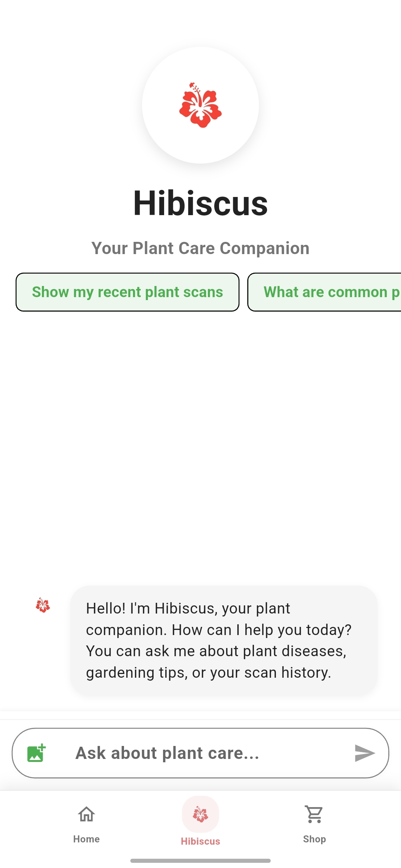Screen dimensions: 401x868
Task: Tap Show my recent plant scans
Action: (127, 292)
